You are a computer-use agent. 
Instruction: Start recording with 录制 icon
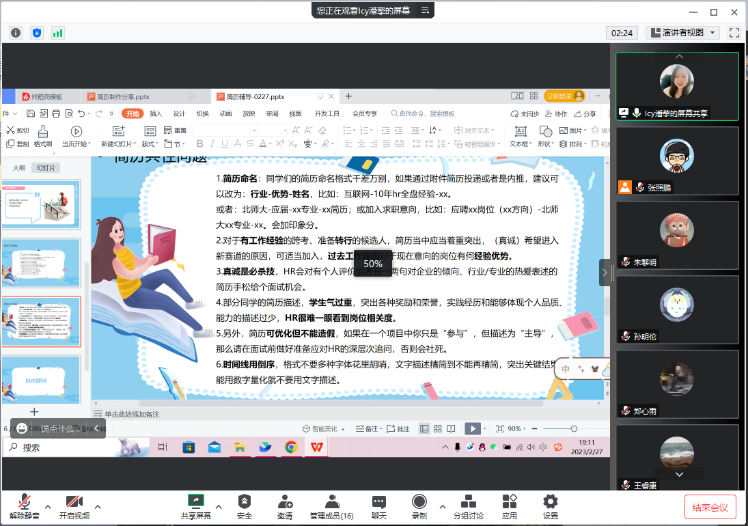coord(419,503)
